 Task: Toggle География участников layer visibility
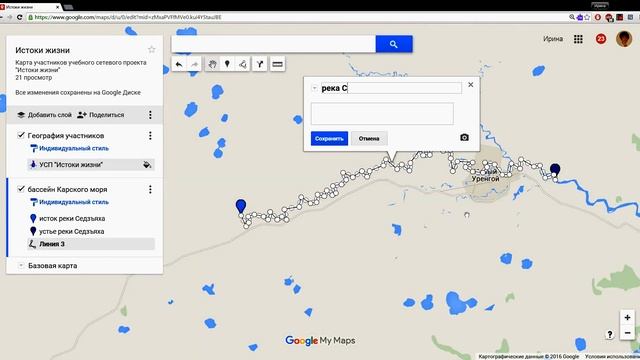pos(21,135)
